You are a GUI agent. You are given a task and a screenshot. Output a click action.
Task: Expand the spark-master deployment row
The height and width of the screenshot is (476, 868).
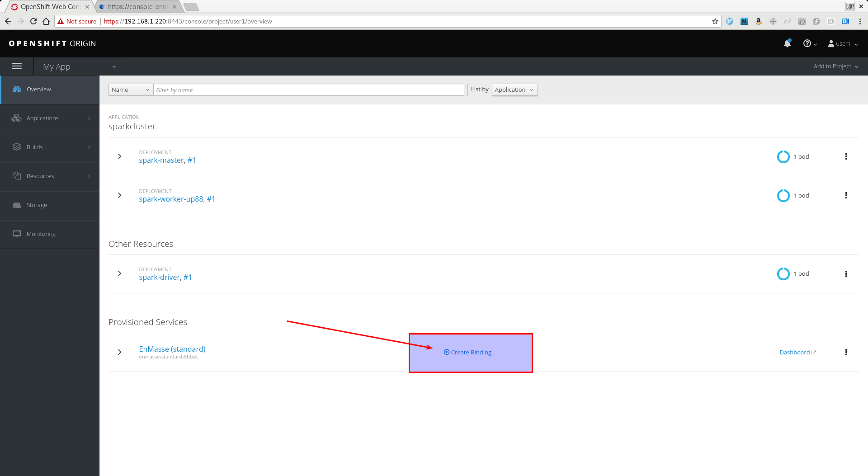click(x=119, y=156)
